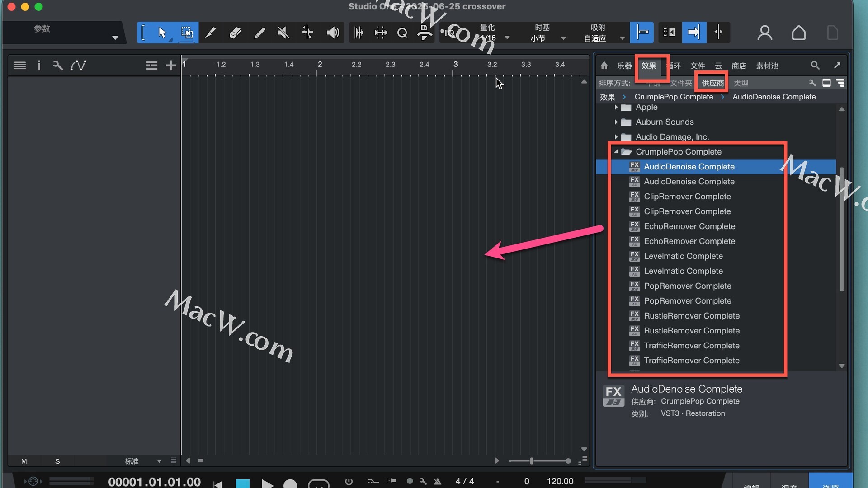Viewport: 868px width, 488px height.
Task: Select the Range selection tool
Action: tap(187, 33)
